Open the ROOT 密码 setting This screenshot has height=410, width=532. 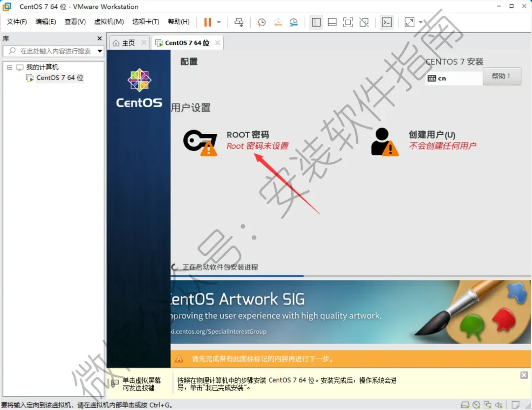[x=258, y=140]
